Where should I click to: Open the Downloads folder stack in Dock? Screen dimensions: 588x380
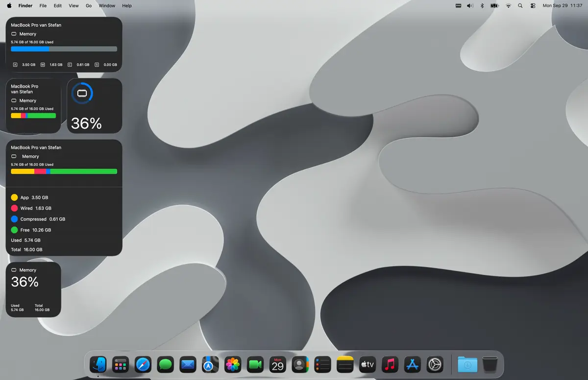click(x=467, y=364)
